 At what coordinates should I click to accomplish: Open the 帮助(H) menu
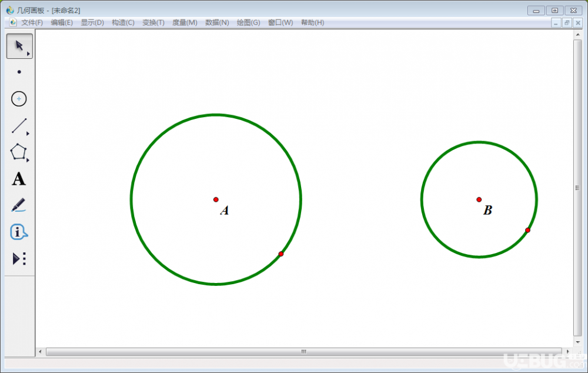pos(312,22)
